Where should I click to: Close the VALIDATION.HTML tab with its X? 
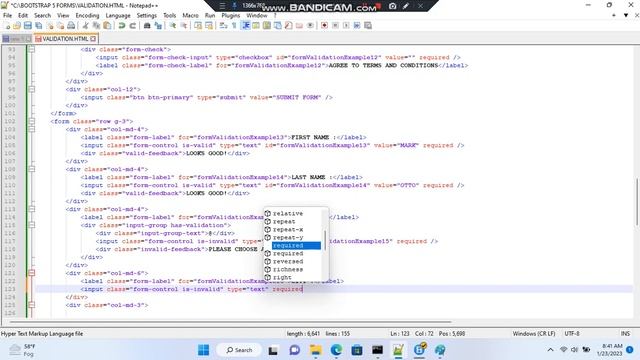tap(93, 39)
